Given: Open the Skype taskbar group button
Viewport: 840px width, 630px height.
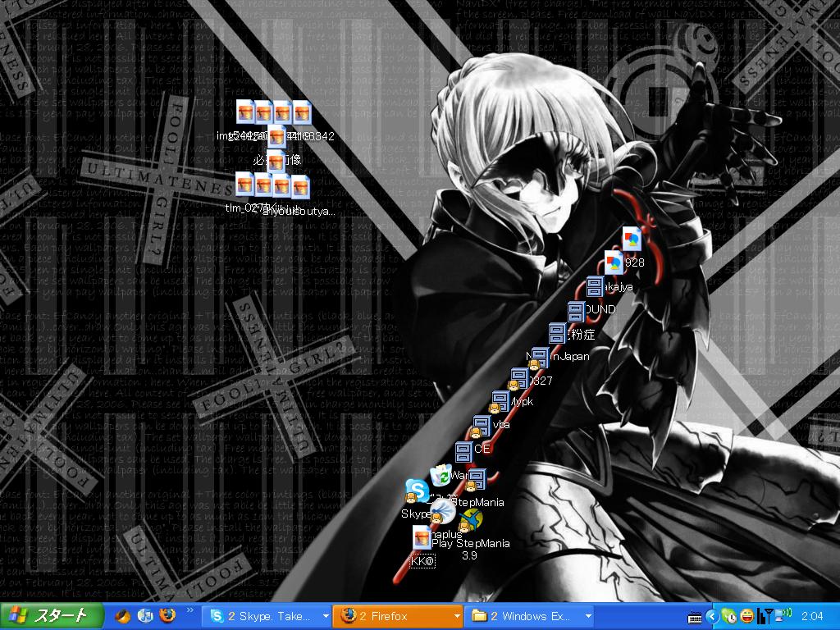Looking at the screenshot, I should (267, 617).
